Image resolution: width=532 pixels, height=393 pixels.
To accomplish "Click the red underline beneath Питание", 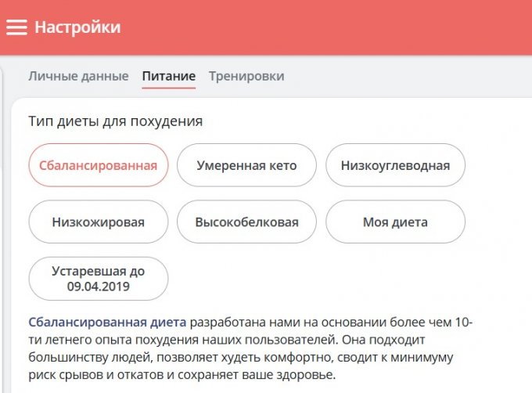I will (169, 88).
